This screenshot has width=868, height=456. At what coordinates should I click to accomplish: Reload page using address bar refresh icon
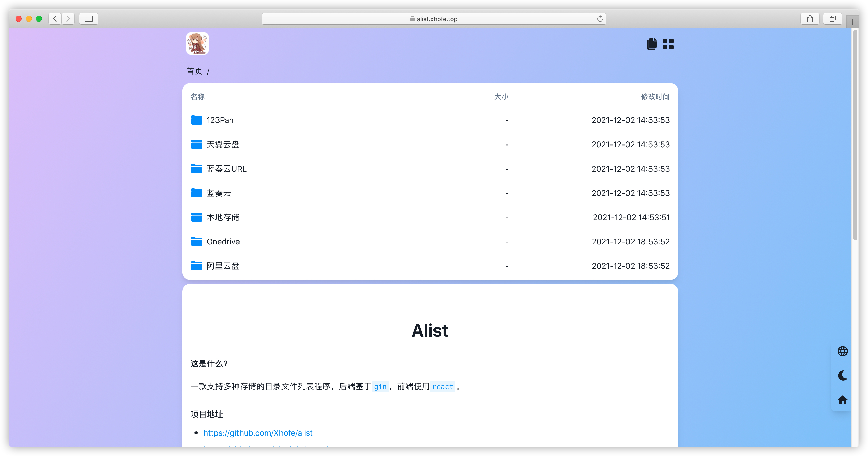coord(600,19)
